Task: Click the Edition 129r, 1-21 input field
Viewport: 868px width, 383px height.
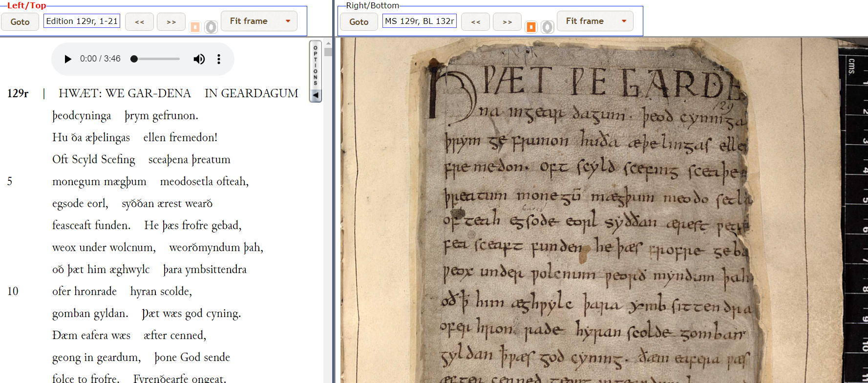Action: point(82,21)
